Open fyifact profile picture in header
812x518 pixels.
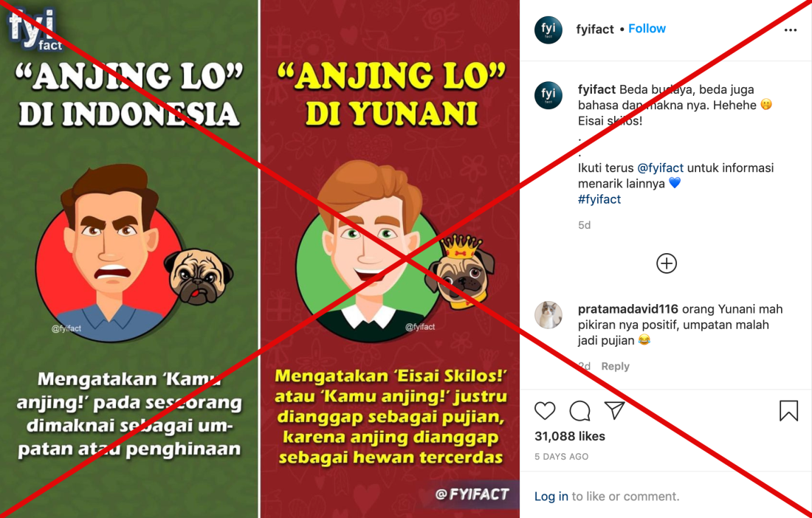(548, 30)
